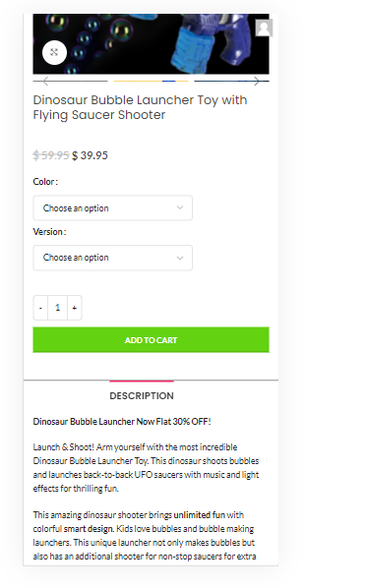Click the chevron on the Version selector
Screen dimensions: 366x588
pos(180,258)
